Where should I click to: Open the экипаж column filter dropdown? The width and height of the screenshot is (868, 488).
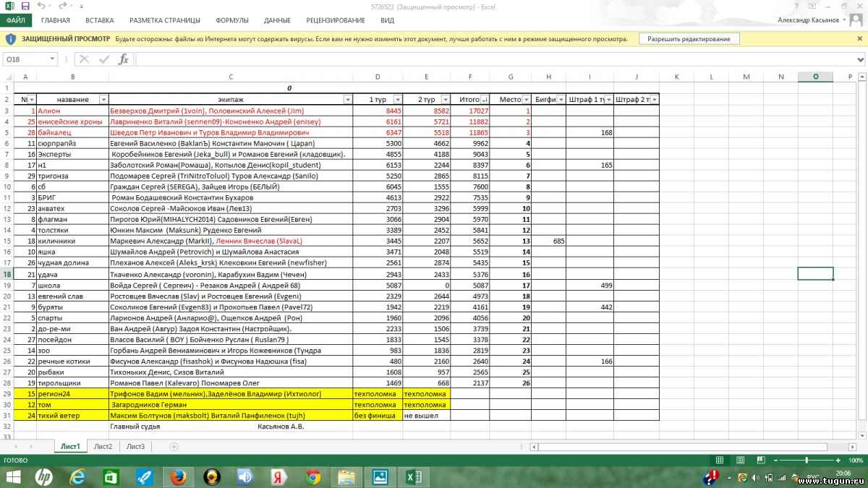(x=347, y=99)
